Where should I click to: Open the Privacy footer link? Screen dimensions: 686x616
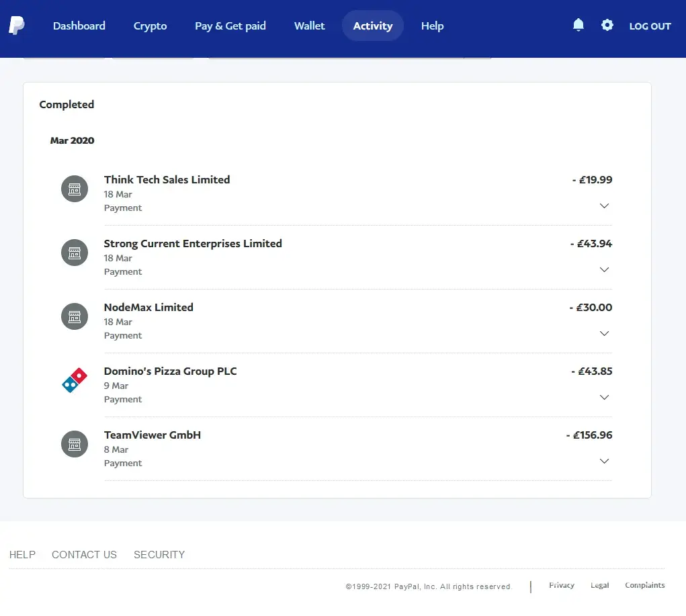(x=562, y=585)
